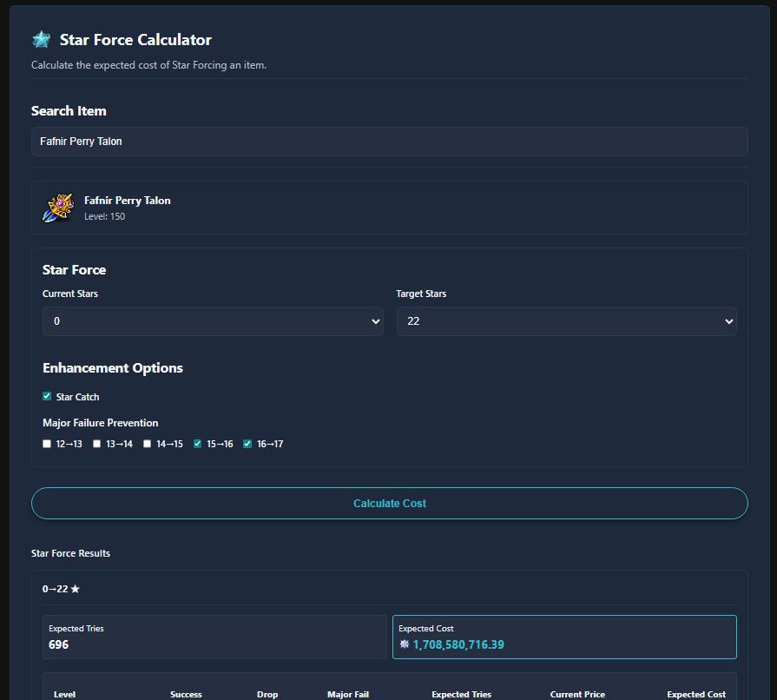Click the expected cost value 1,708,580,716.39

pyautogui.click(x=458, y=644)
